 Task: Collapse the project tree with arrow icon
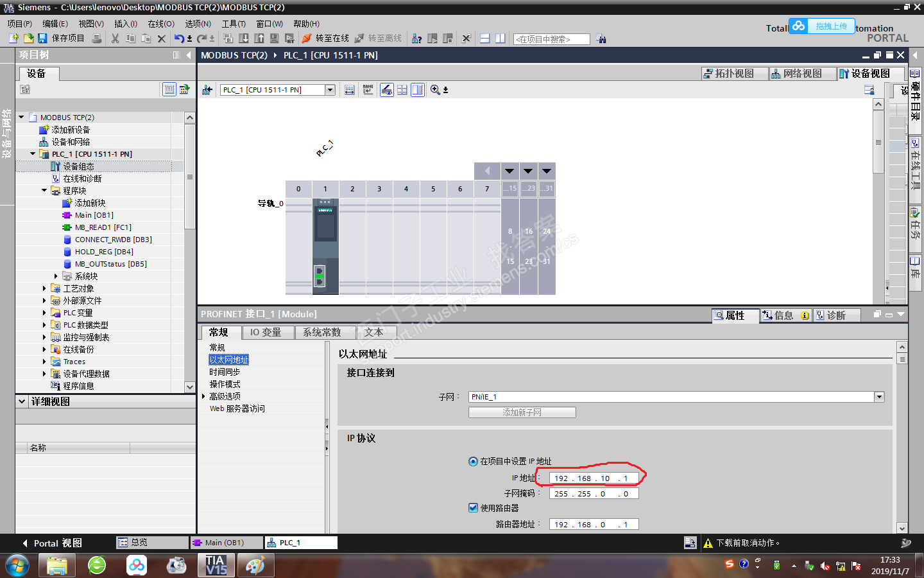[x=189, y=55]
